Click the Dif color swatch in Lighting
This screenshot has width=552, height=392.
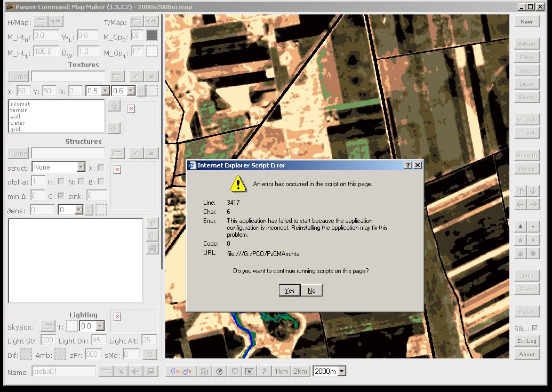[26, 354]
